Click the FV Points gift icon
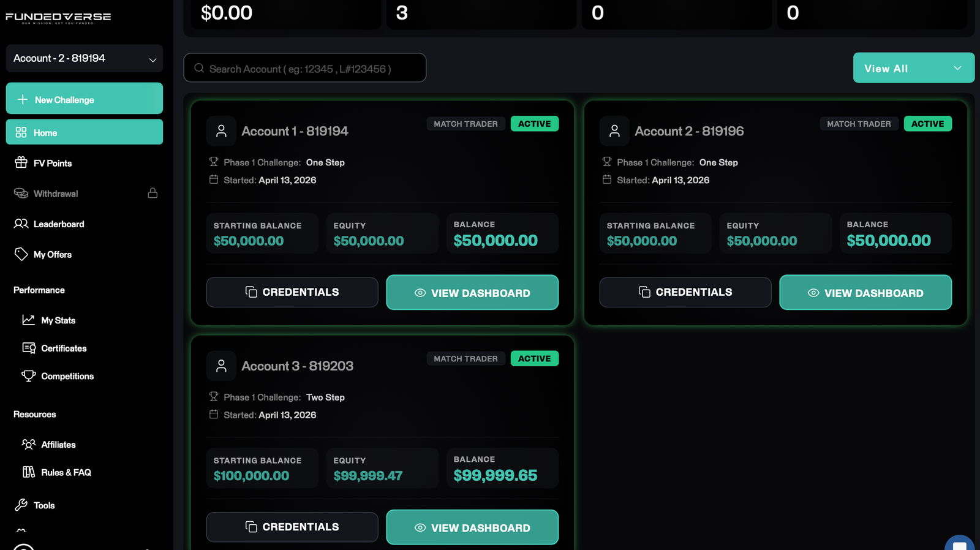This screenshot has height=550, width=980. (x=21, y=162)
